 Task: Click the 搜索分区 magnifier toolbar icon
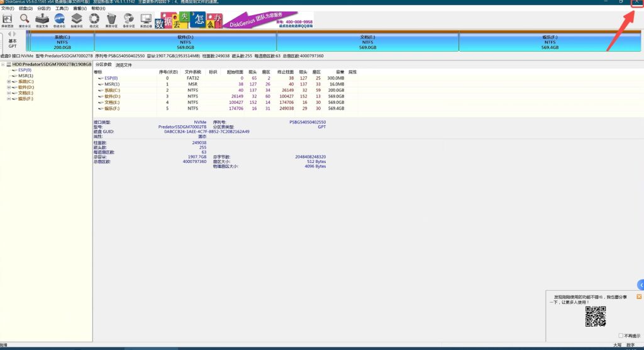(25, 20)
